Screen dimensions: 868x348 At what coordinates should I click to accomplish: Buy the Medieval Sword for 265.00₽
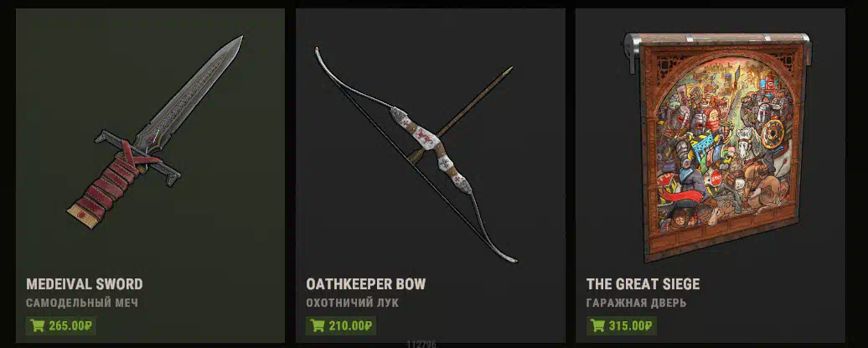point(61,326)
